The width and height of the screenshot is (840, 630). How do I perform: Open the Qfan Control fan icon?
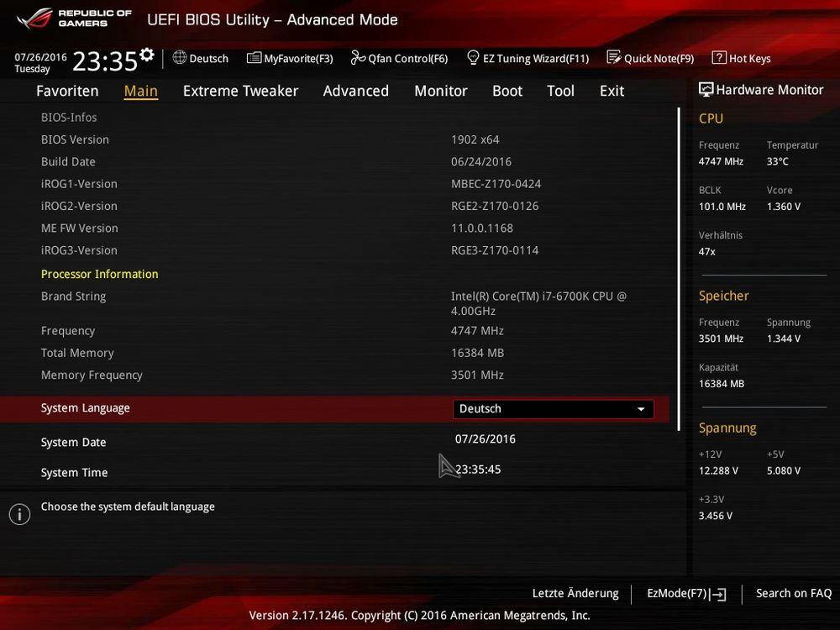click(x=358, y=58)
